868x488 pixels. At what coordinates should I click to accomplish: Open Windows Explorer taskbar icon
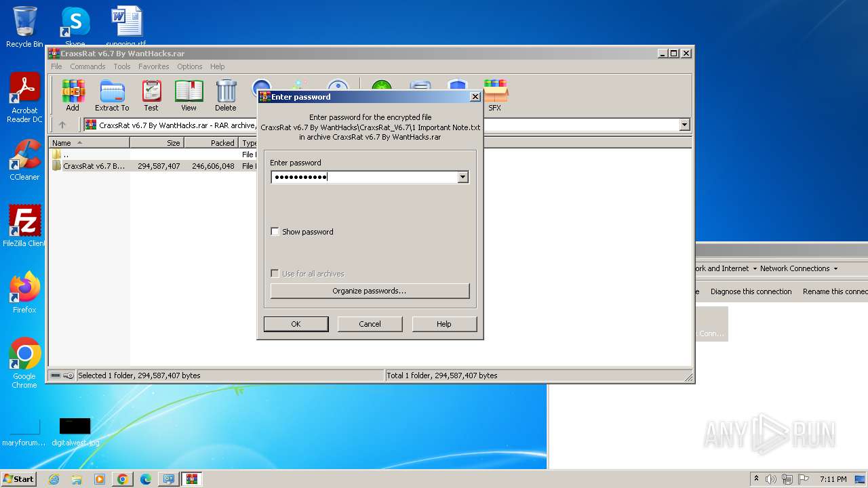[77, 479]
